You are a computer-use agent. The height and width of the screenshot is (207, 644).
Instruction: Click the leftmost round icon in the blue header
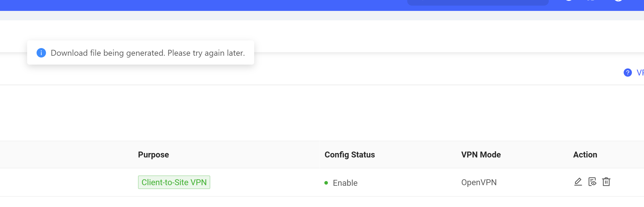tap(569, 0)
